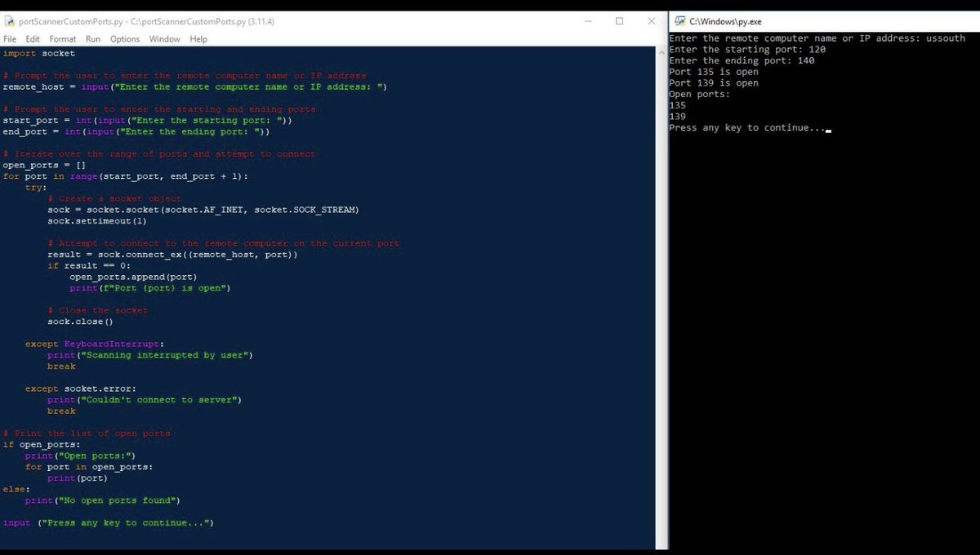
Task: Click the final input 'Press any key' code line
Action: [109, 522]
